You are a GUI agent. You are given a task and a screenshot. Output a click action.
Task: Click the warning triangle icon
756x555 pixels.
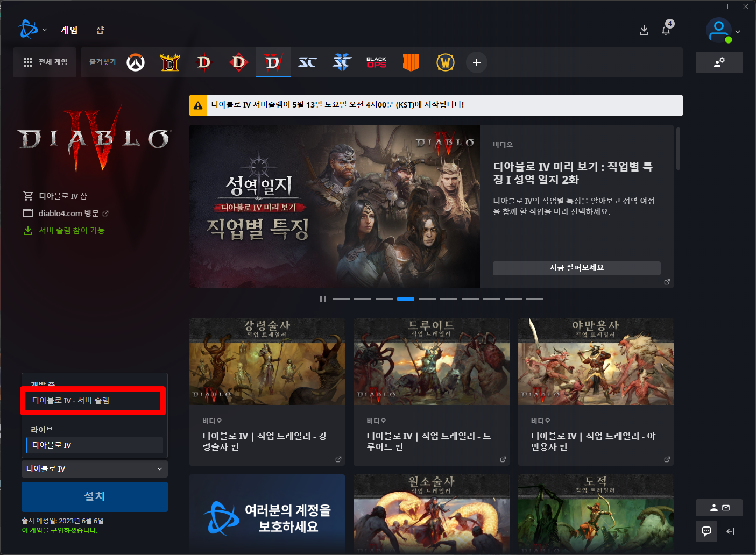[x=198, y=105]
